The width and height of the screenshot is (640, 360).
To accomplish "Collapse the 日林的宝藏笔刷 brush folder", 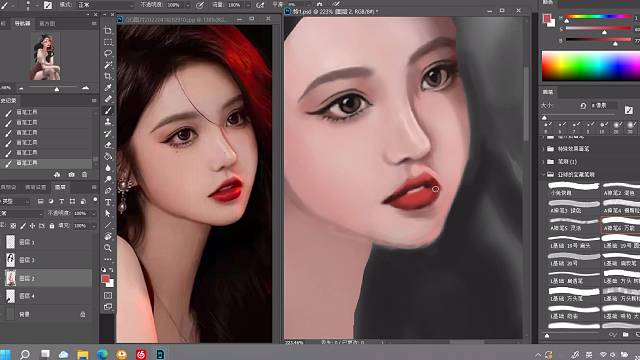I will [544, 175].
